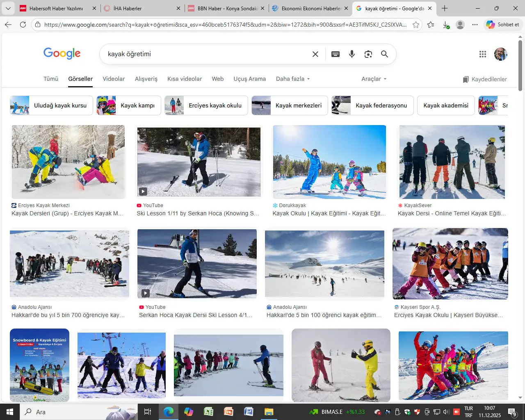525x420 pixels.
Task: Click the magnifier search button
Action: tap(384, 54)
